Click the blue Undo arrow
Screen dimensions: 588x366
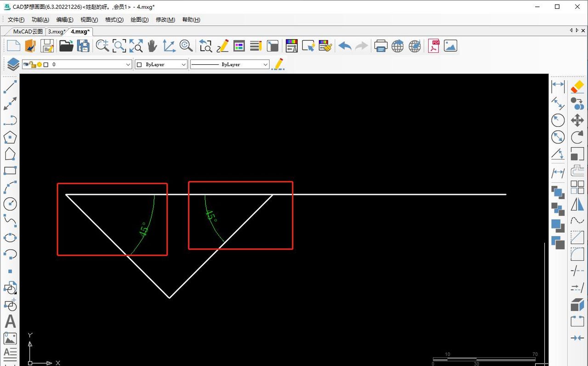[x=345, y=46]
